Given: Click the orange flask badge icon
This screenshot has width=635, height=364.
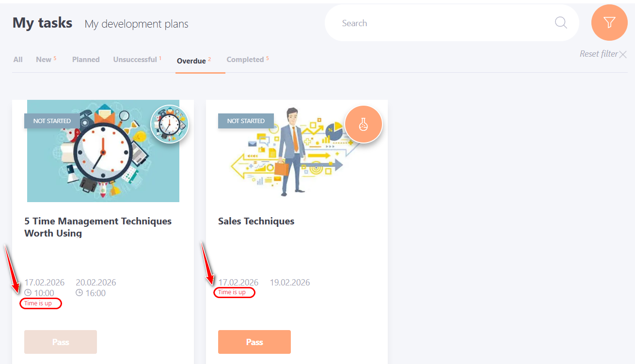Looking at the screenshot, I should [364, 124].
